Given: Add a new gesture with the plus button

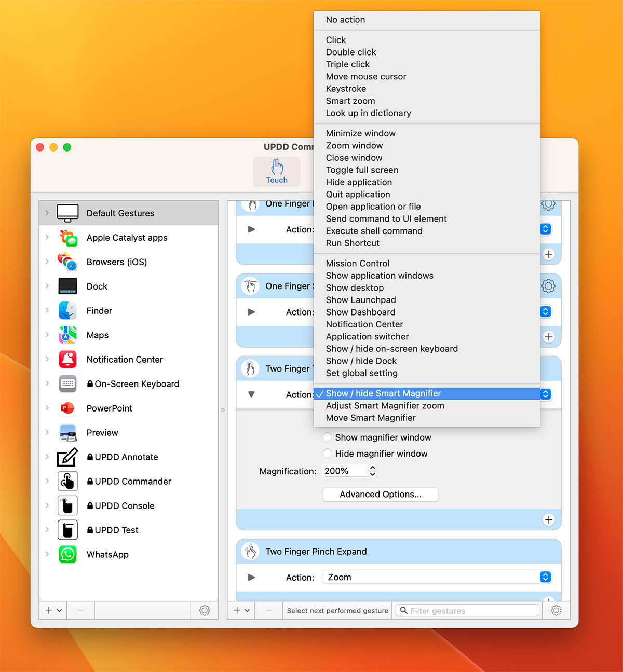Looking at the screenshot, I should (238, 610).
